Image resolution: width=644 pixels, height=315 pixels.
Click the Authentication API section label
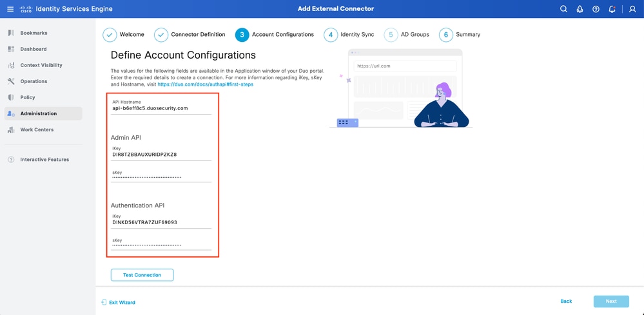pyautogui.click(x=138, y=205)
